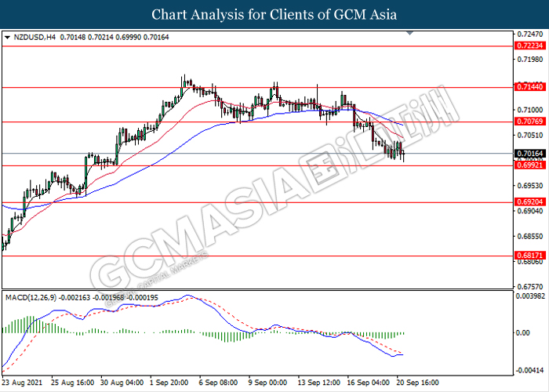The image size is (549, 392).
Task: Click the 0.68550 price scale value
Action: [x=530, y=236]
